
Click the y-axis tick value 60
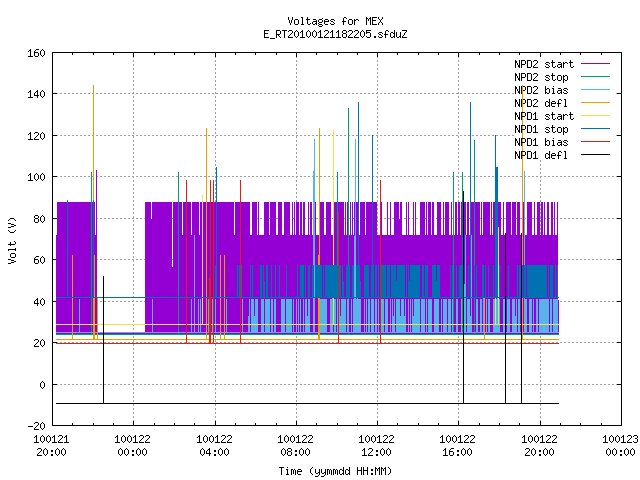[40, 260]
